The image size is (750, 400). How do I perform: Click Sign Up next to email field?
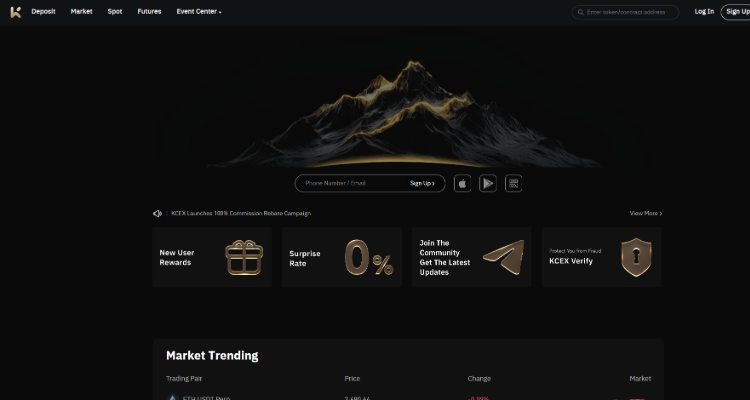[x=422, y=183]
